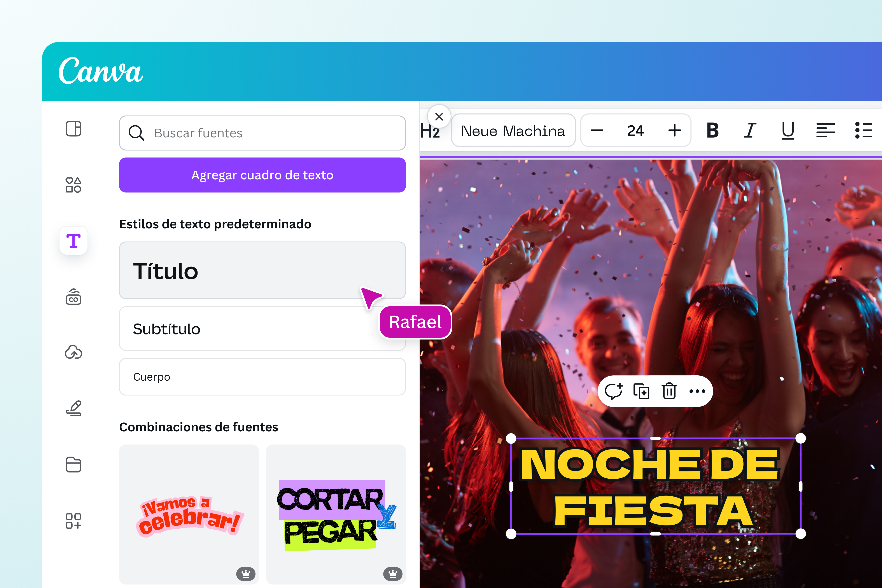This screenshot has height=588, width=882.
Task: Open the Projects folder sidebar icon
Action: 73,465
